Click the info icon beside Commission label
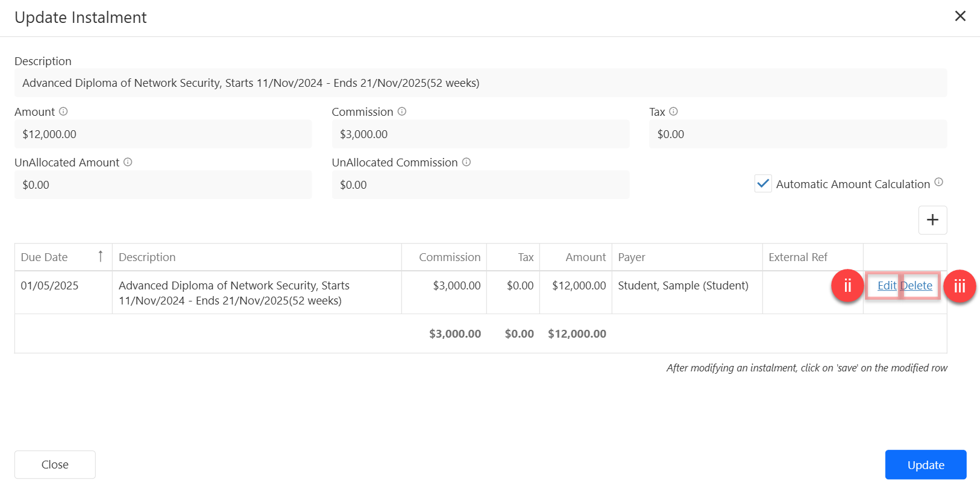 pos(402,112)
